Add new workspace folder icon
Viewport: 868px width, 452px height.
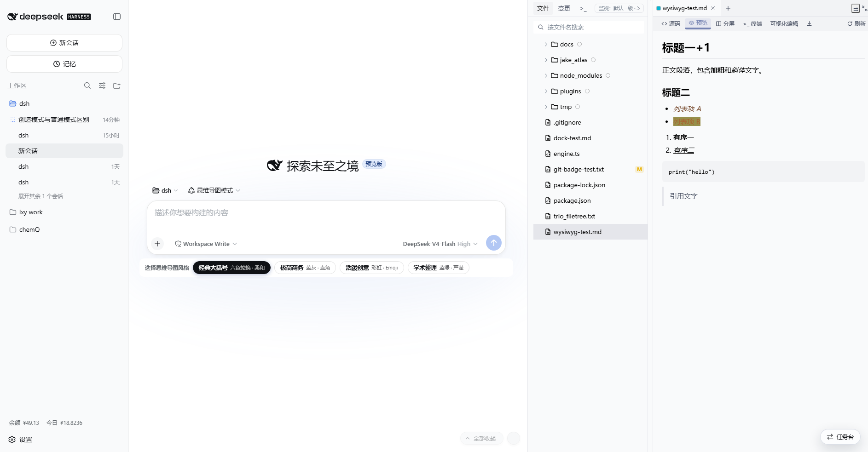click(x=117, y=86)
